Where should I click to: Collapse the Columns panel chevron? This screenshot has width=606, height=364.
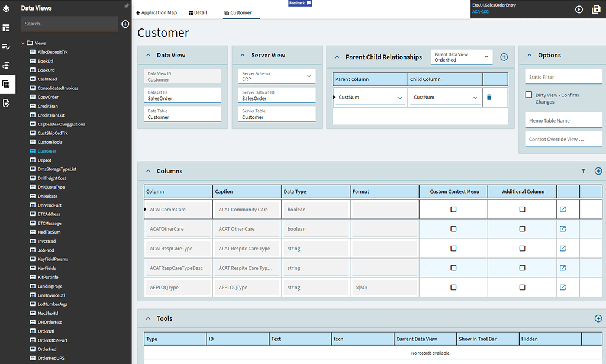click(147, 170)
